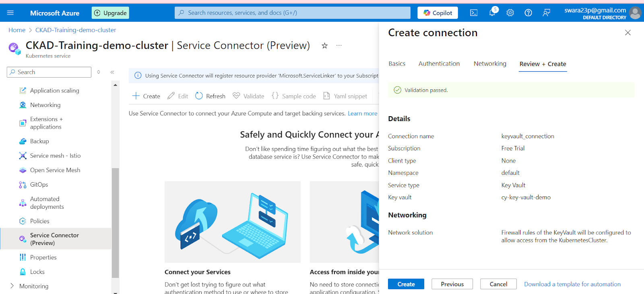644x294 pixels.
Task: Open Locks in the sidebar
Action: pos(37,272)
